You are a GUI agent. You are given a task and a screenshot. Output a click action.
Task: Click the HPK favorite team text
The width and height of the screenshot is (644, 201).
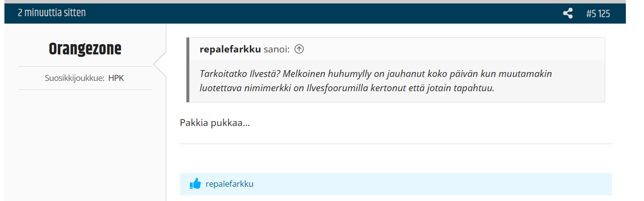tap(116, 78)
